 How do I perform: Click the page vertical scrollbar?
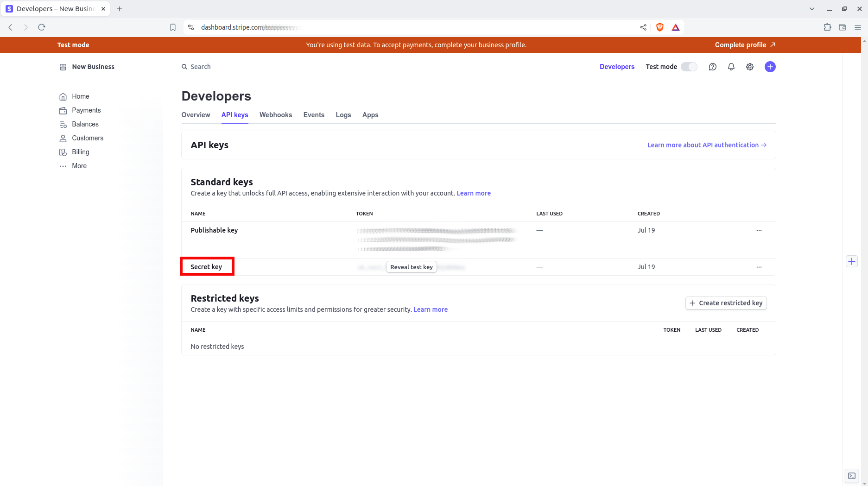tap(864, 262)
